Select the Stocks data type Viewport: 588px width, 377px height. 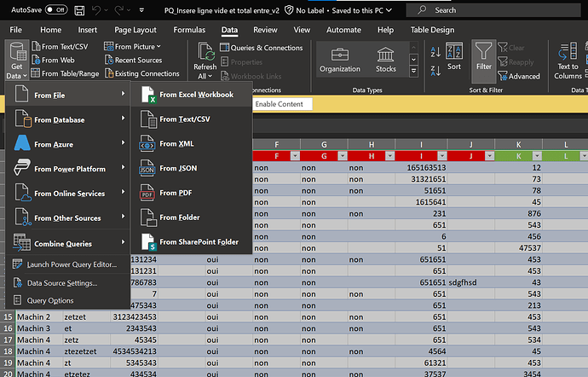click(385, 60)
